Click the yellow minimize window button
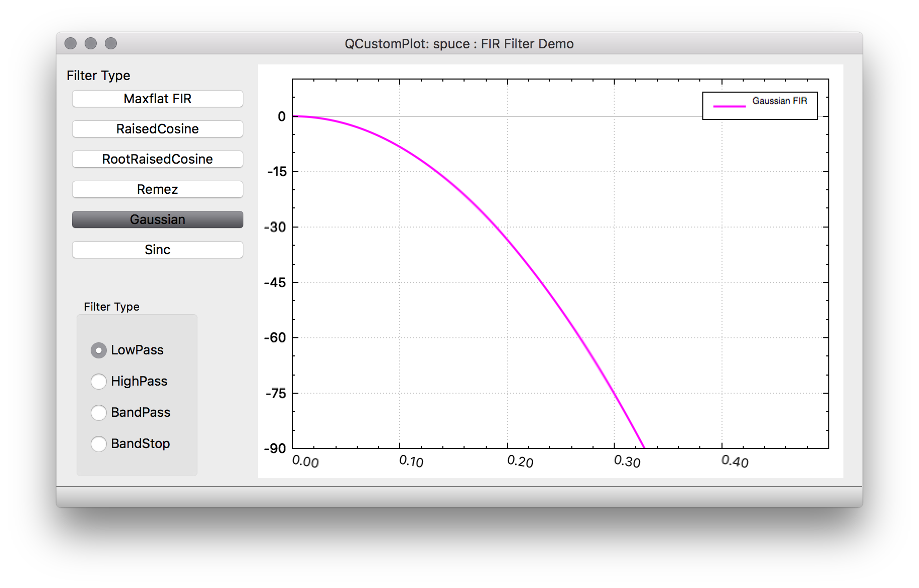This screenshot has width=919, height=588. [x=90, y=43]
